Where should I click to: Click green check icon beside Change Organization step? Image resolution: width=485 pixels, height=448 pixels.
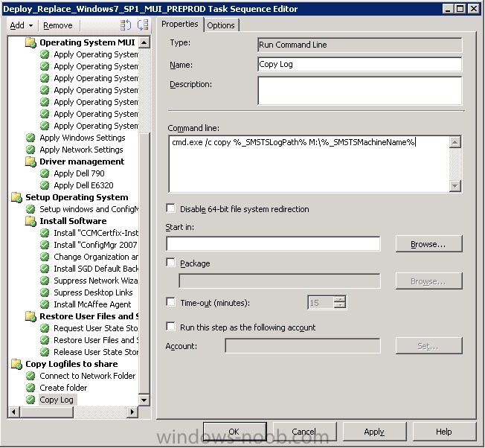point(45,257)
